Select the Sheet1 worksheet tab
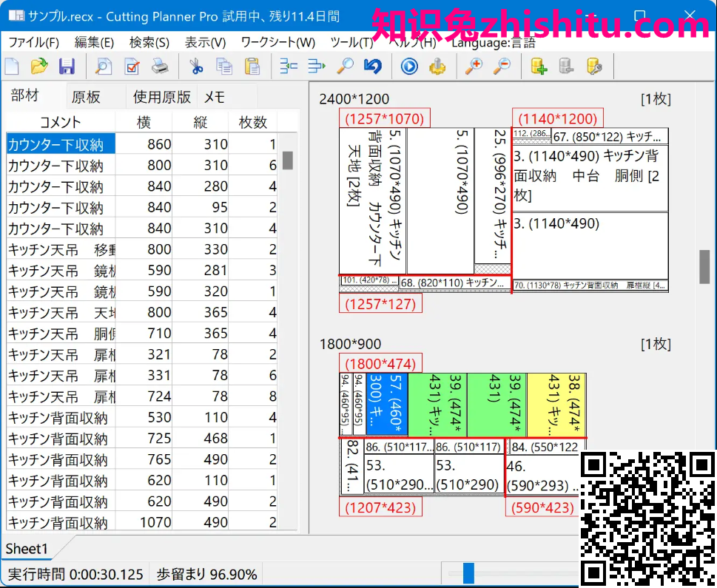 tap(27, 548)
